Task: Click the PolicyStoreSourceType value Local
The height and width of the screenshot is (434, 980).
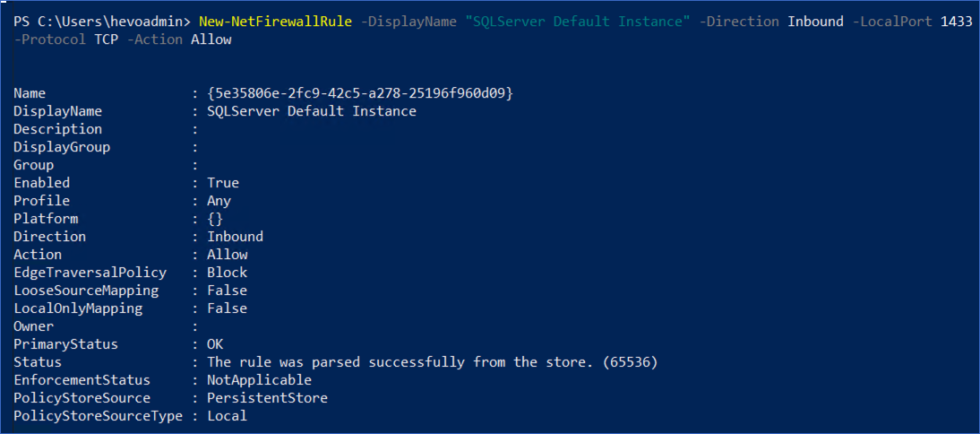Action: [x=227, y=416]
